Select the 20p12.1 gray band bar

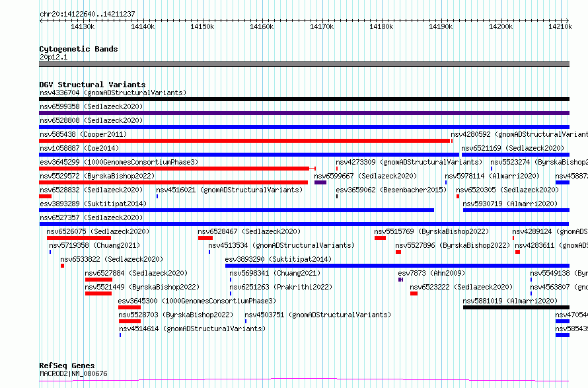(x=304, y=64)
